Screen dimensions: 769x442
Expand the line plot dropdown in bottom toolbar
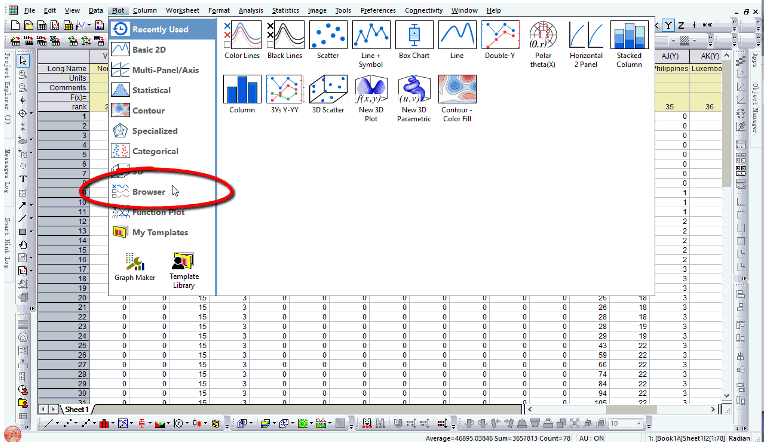[57, 423]
